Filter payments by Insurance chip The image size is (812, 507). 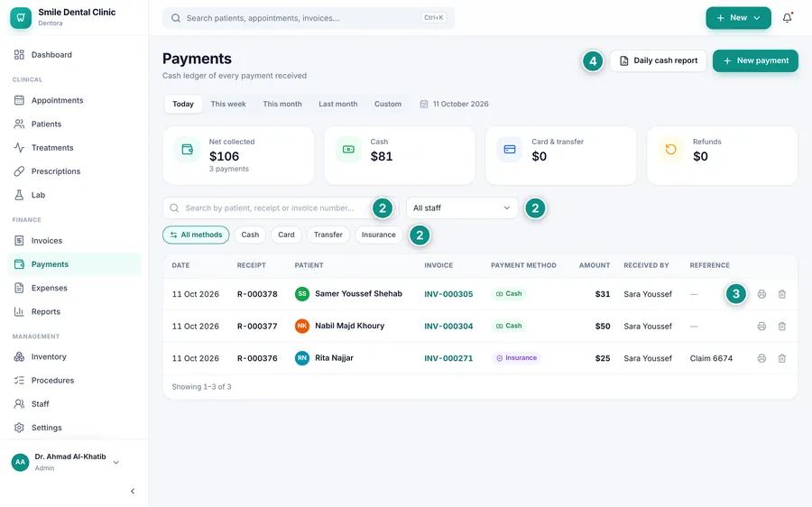tap(379, 235)
